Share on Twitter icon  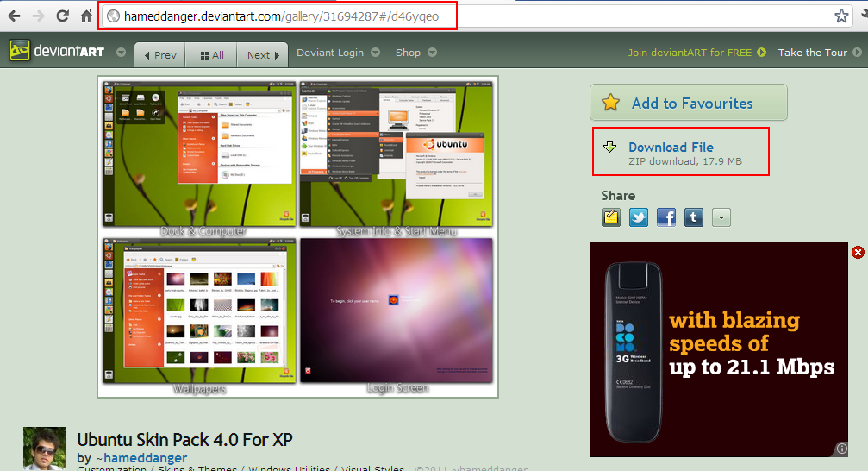pyautogui.click(x=638, y=217)
